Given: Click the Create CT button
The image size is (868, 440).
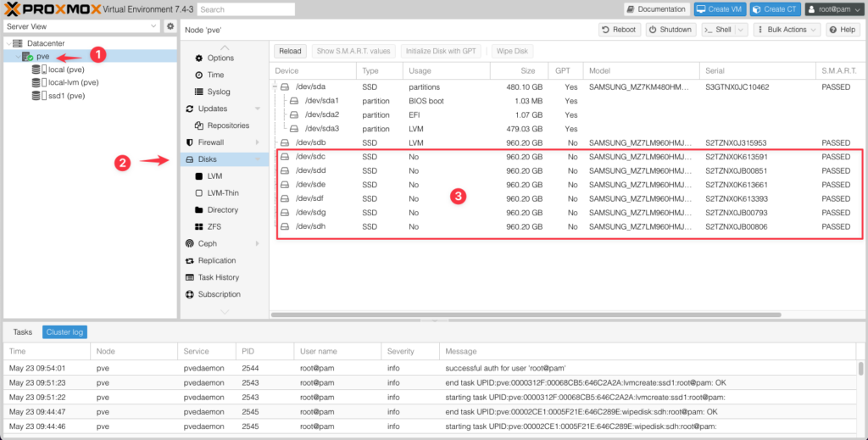Looking at the screenshot, I should 775,9.
